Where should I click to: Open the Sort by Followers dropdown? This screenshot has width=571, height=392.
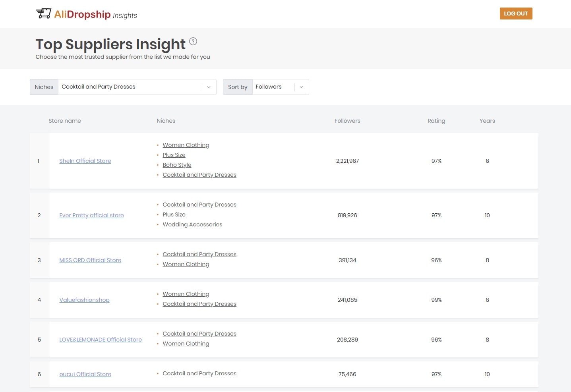(x=280, y=87)
